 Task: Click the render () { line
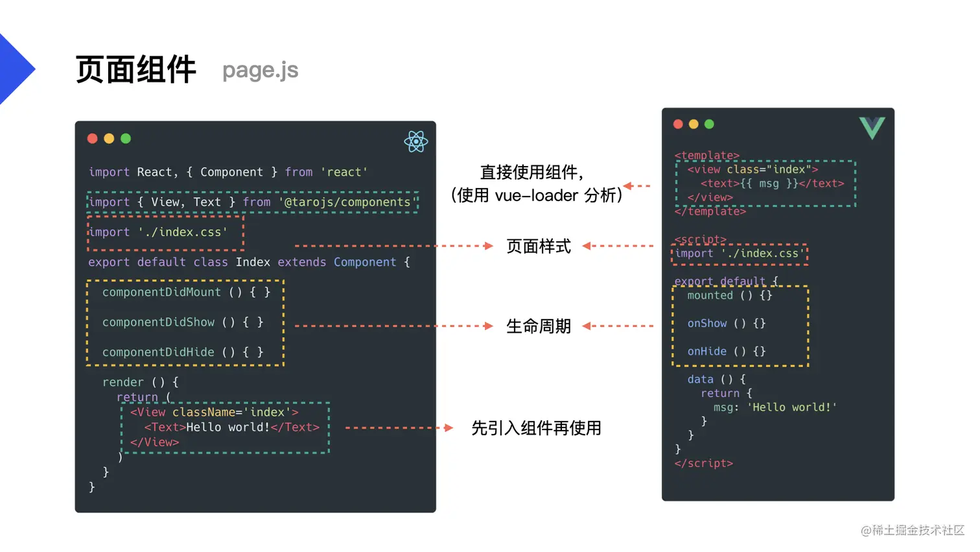coord(140,382)
